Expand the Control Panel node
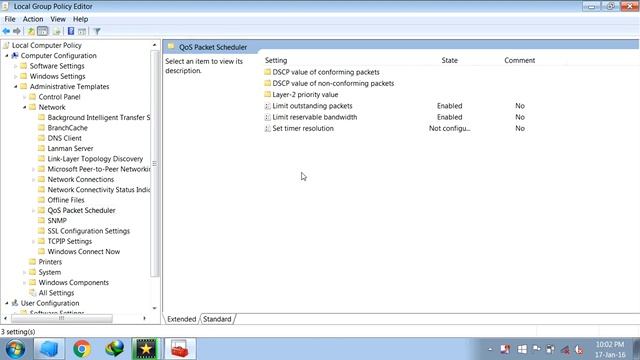The image size is (640, 360). pyautogui.click(x=24, y=97)
